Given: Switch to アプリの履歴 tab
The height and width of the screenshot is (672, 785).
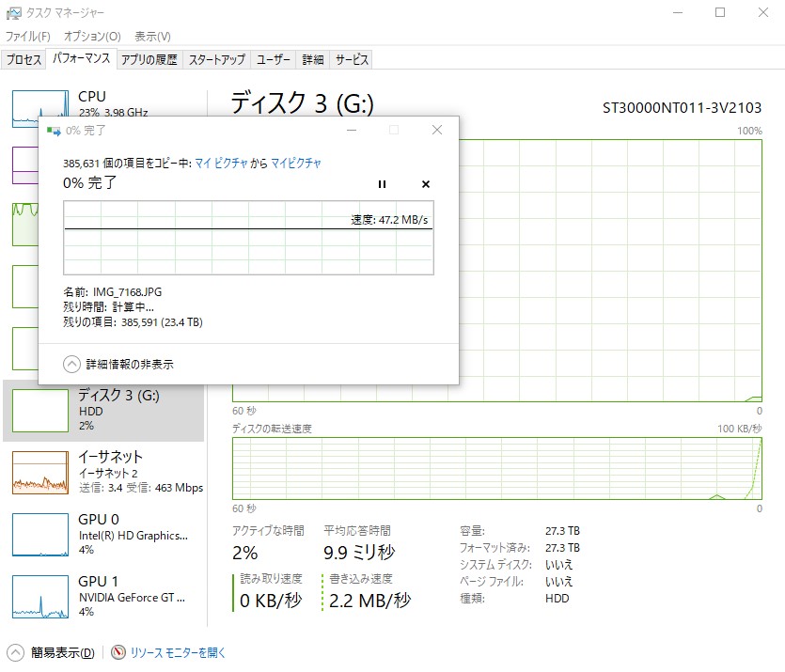Looking at the screenshot, I should click(149, 59).
